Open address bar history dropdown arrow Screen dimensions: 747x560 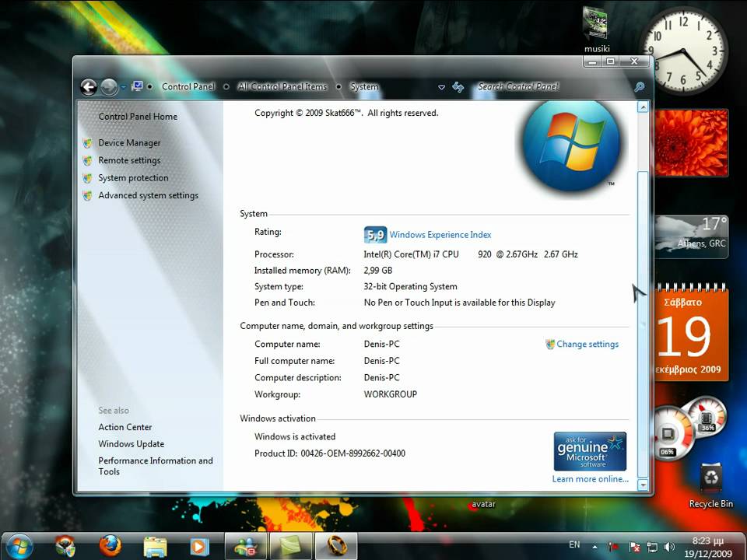(442, 87)
